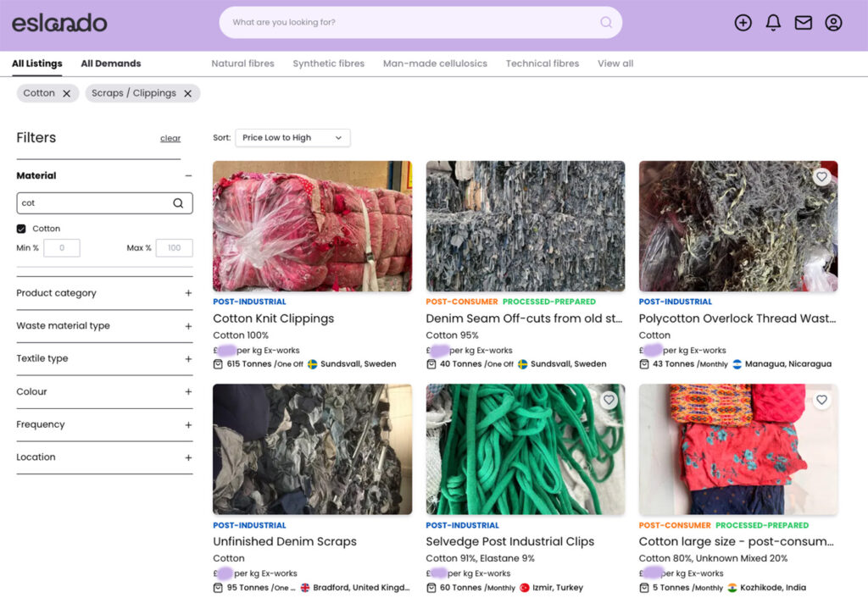Favourite the Polycotton Overlock Thread Waste listing
The height and width of the screenshot is (598, 868).
821,176
